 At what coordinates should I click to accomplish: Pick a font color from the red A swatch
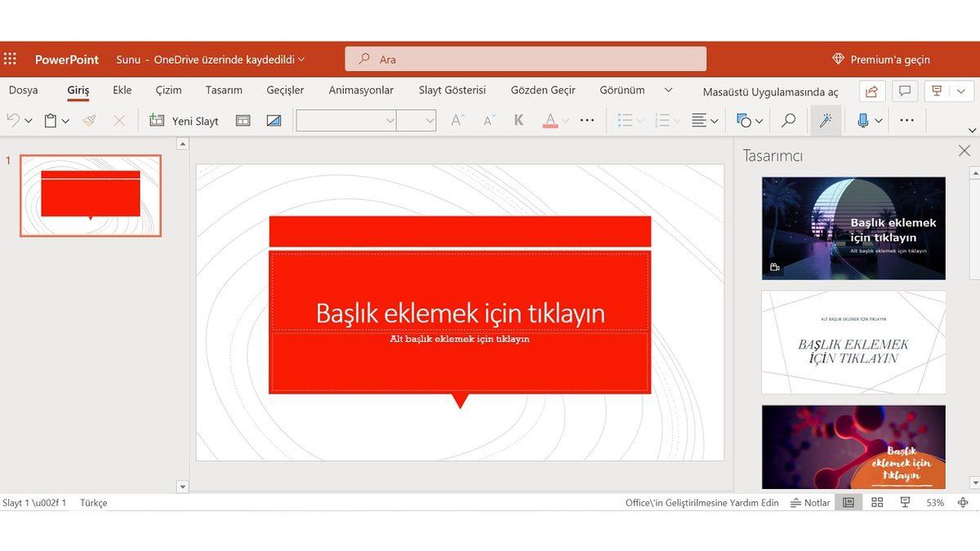552,120
